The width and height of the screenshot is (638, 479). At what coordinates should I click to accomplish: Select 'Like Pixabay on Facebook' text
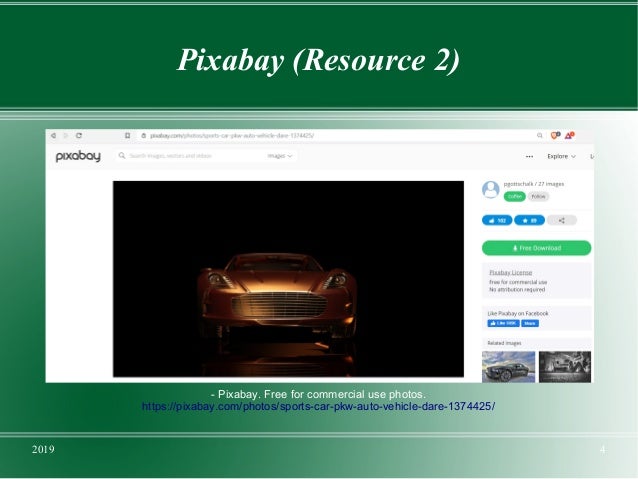pyautogui.click(x=518, y=313)
